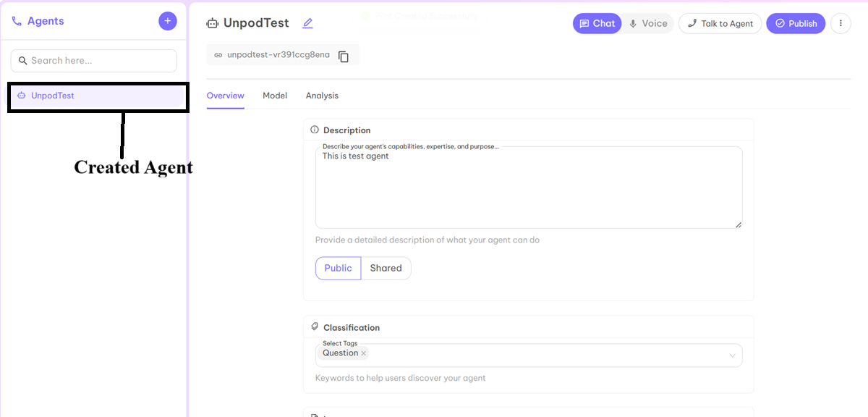This screenshot has width=868, height=417.
Task: Click the unpodtest-vr391ccg8ena link text
Action: (x=278, y=55)
